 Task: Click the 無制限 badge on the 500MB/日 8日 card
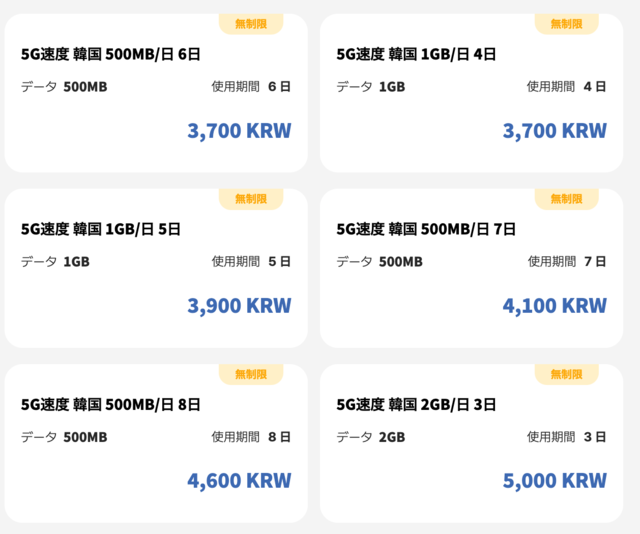coord(251,374)
